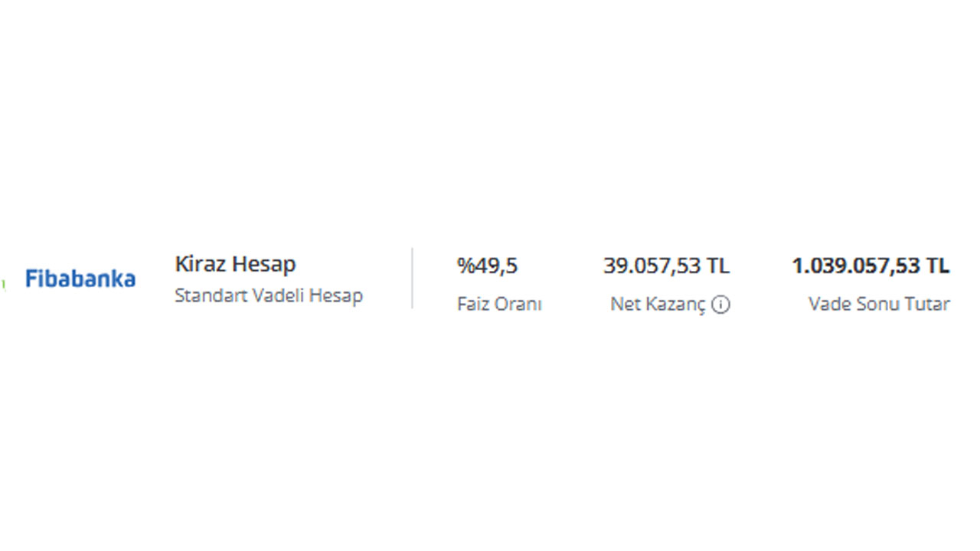Screen dimensions: 980x551
Task: Select the Faiz Oranı label
Action: (499, 304)
